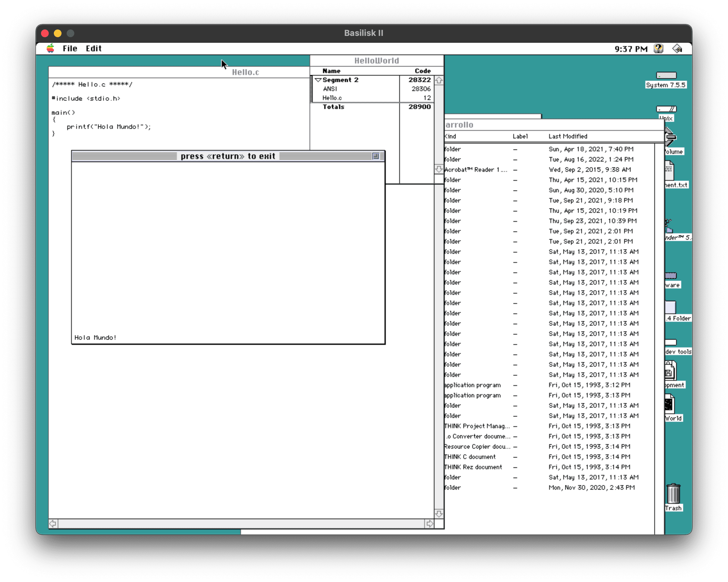This screenshot has height=582, width=728.
Task: Sort Finder list by Last Modified column
Action: tap(567, 137)
